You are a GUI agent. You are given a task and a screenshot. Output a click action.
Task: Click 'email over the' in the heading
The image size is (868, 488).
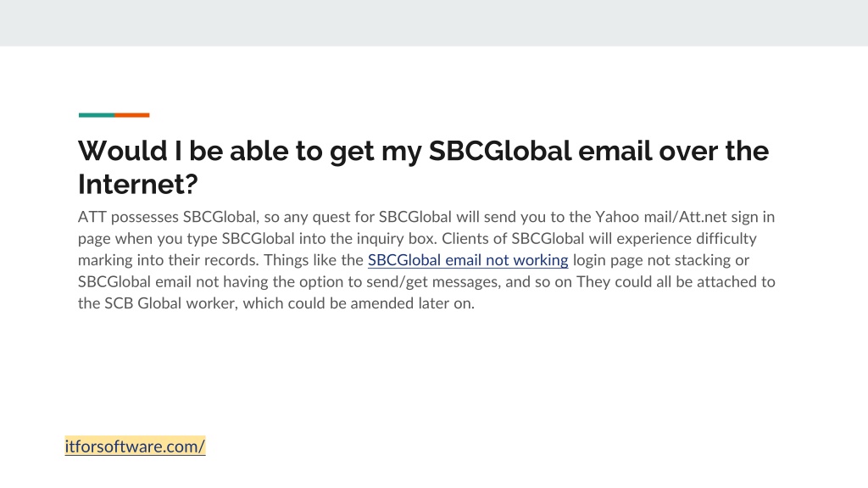[673, 151]
